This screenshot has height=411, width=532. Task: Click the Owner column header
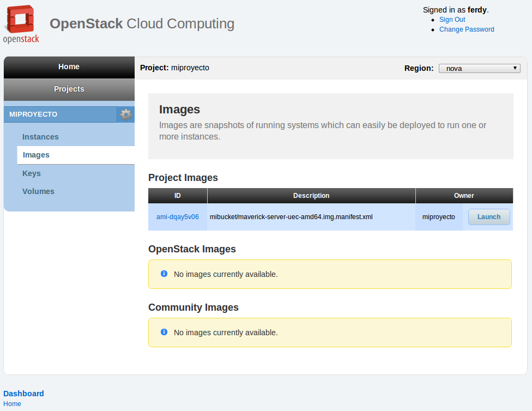click(464, 196)
